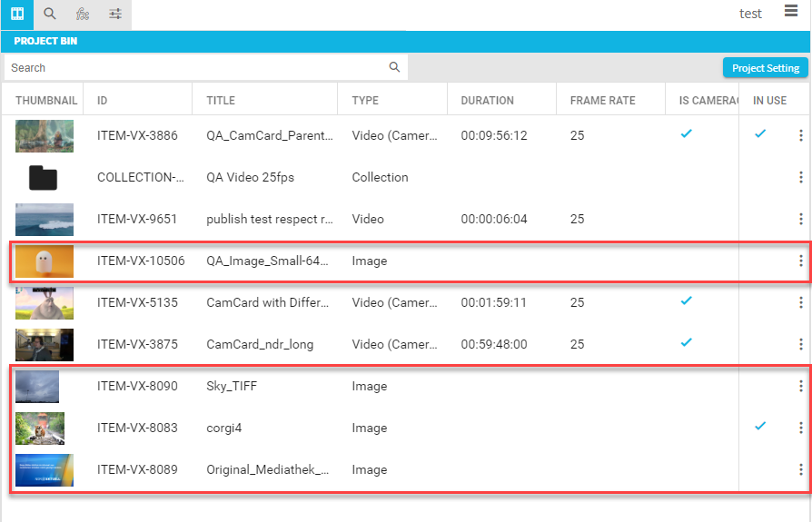Viewport: 812px width, 522px height.
Task: Click the Project Setting button
Action: [x=765, y=68]
